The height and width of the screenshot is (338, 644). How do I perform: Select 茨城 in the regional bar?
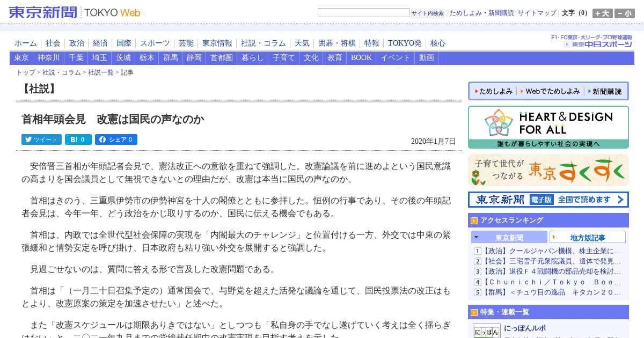coord(123,58)
